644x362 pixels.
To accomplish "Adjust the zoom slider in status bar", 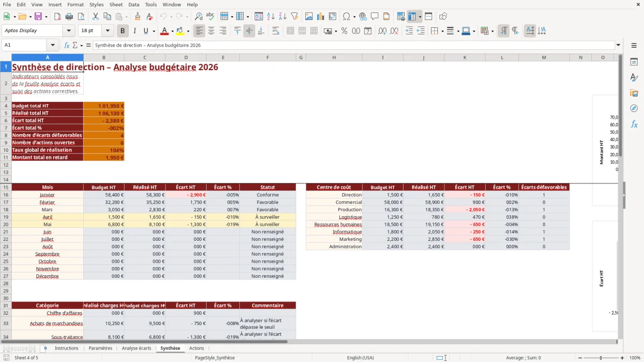I will coord(601,358).
